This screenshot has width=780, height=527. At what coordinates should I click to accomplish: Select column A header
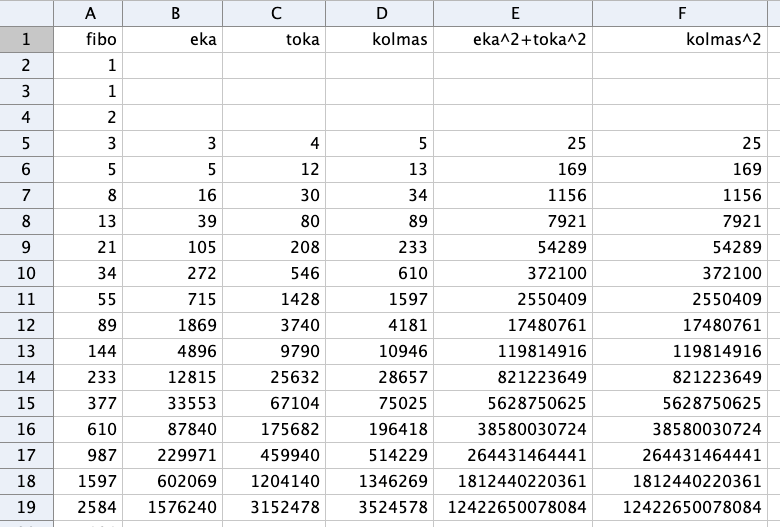coord(91,13)
